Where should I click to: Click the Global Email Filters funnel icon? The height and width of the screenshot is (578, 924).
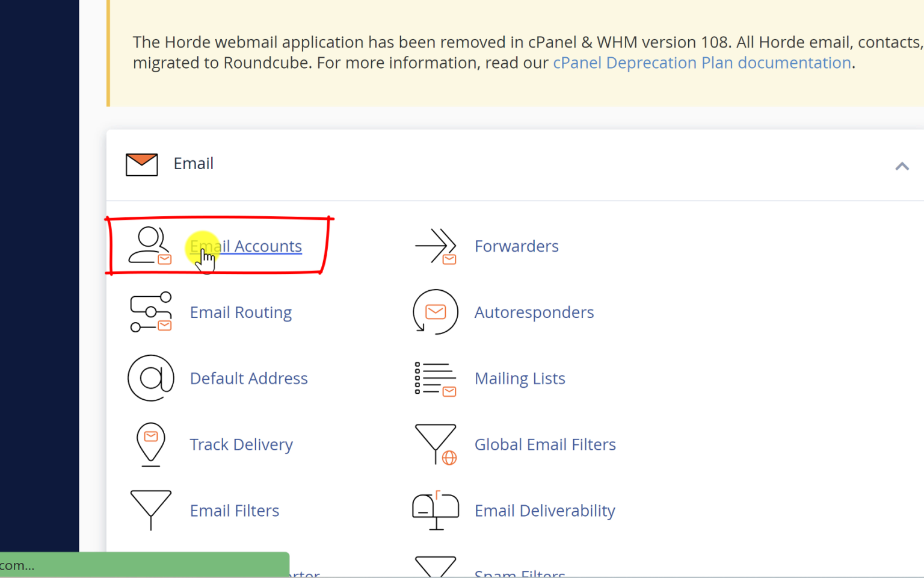[x=435, y=444]
